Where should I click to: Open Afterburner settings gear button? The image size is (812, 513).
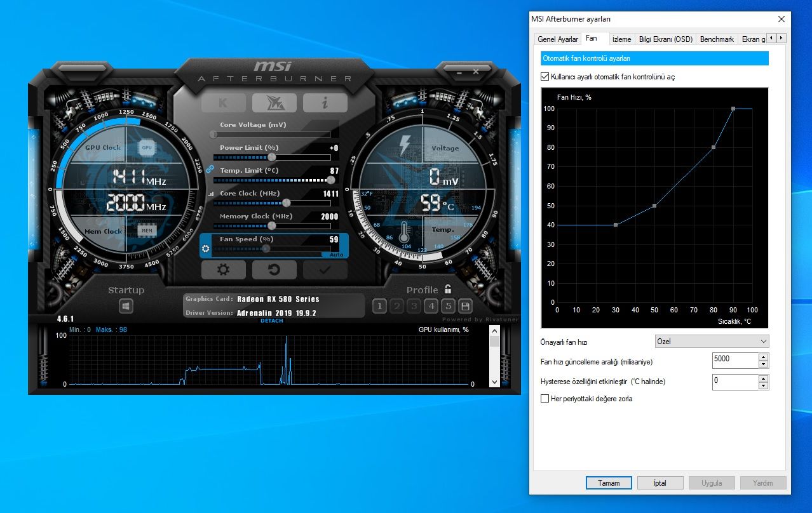point(223,270)
